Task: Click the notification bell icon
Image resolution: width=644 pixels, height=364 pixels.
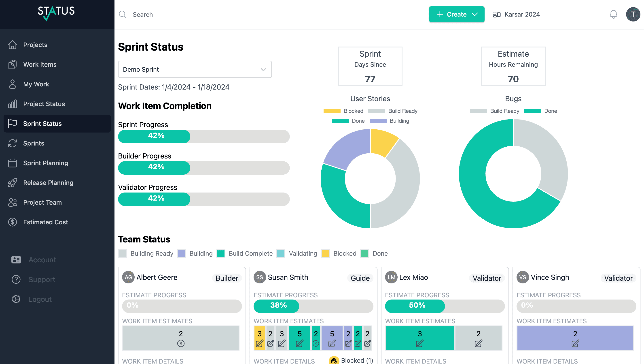Action: click(613, 15)
